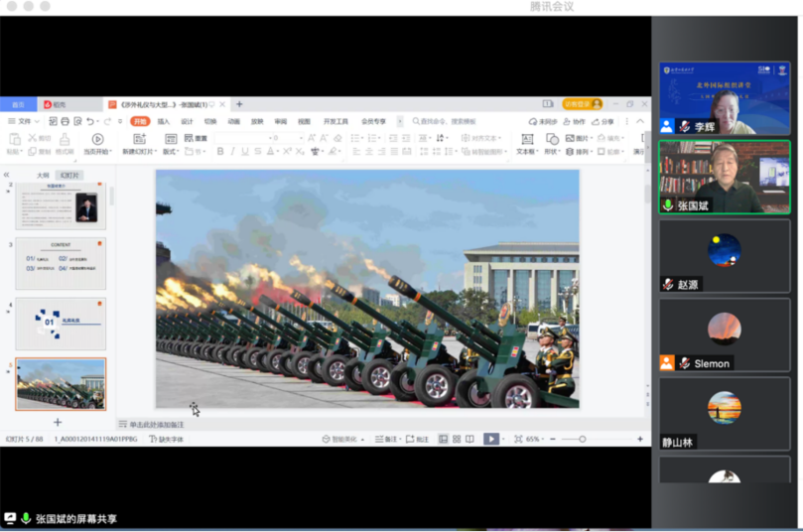Screen dimensions: 803x532
Task: Click the Bold formatting icon
Action: click(x=219, y=152)
